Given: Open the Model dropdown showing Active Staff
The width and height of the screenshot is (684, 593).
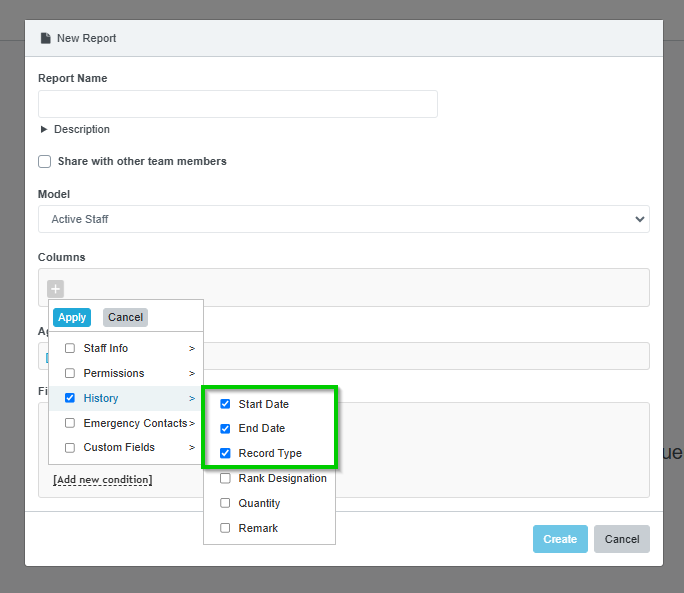Looking at the screenshot, I should pyautogui.click(x=343, y=219).
